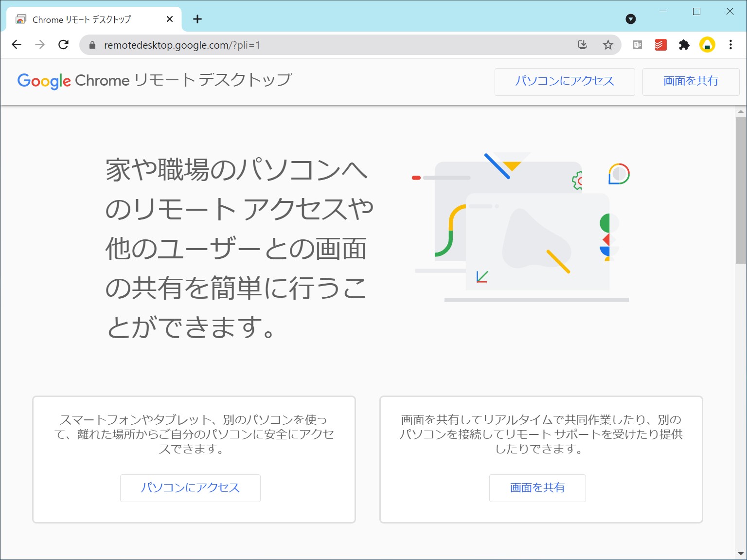Viewport: 747px width, 560px height.
Task: Click パソコンにアクセス in the left card
Action: point(190,488)
